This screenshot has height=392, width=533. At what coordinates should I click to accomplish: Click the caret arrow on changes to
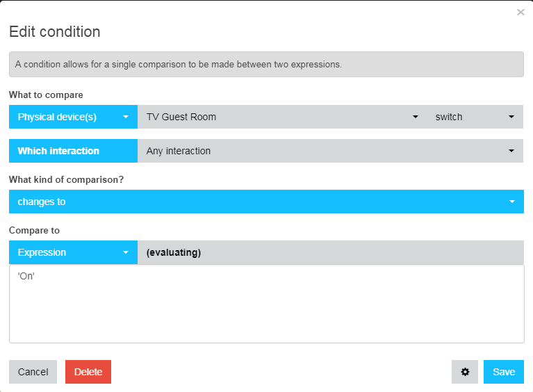click(512, 202)
